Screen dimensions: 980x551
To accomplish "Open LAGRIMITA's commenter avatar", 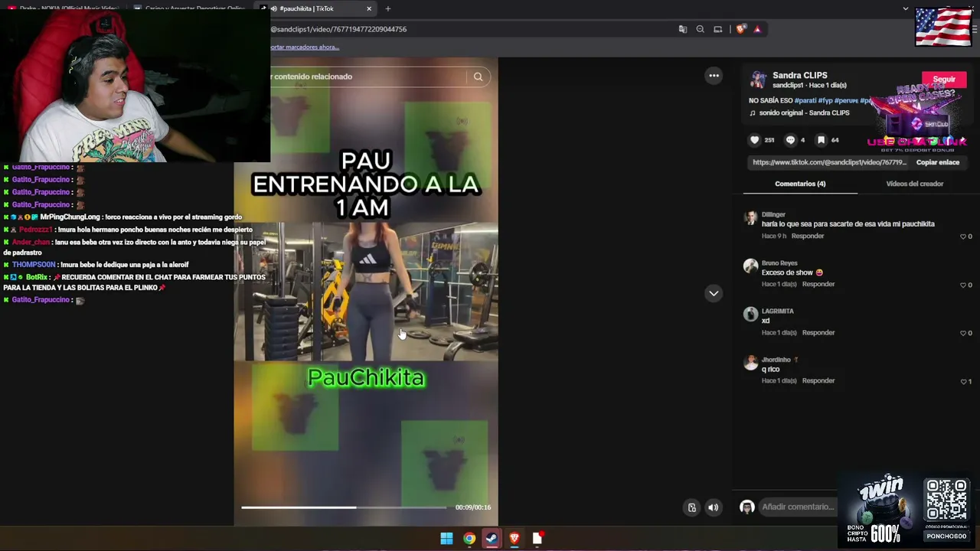I will (x=750, y=315).
